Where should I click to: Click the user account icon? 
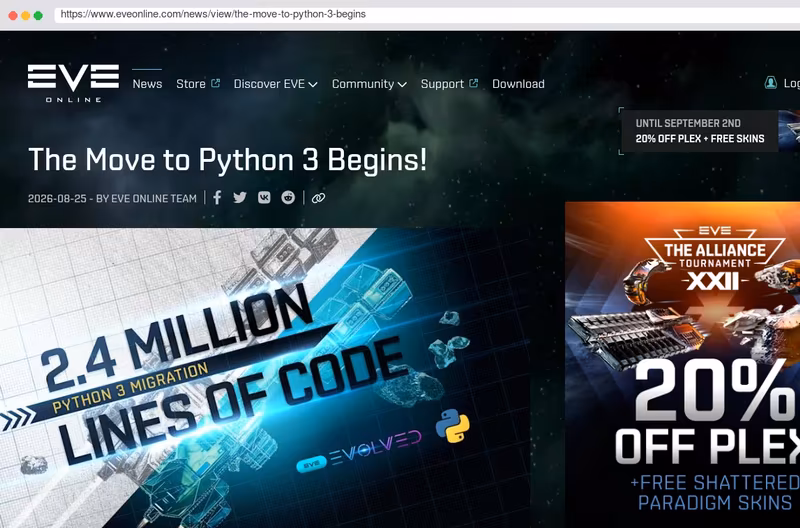coord(770,83)
